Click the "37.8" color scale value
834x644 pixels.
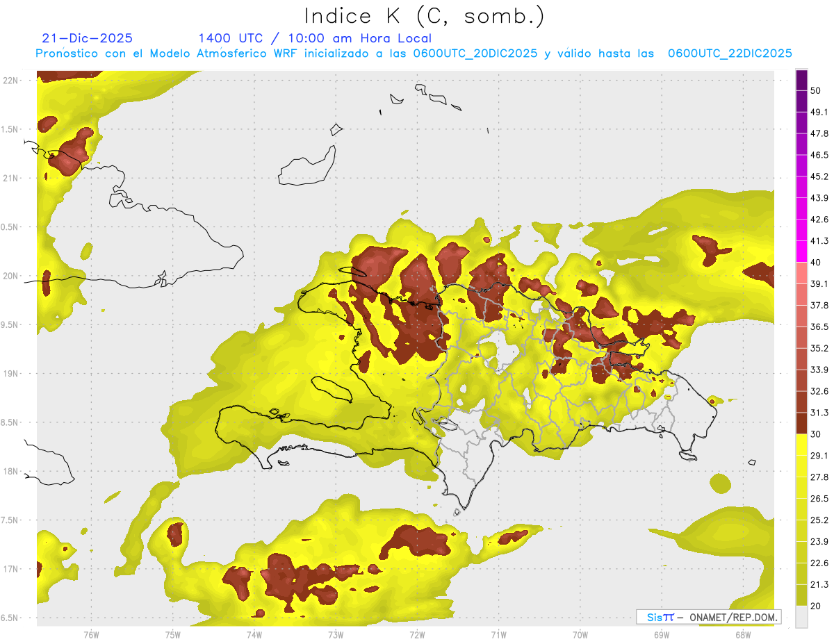819,306
